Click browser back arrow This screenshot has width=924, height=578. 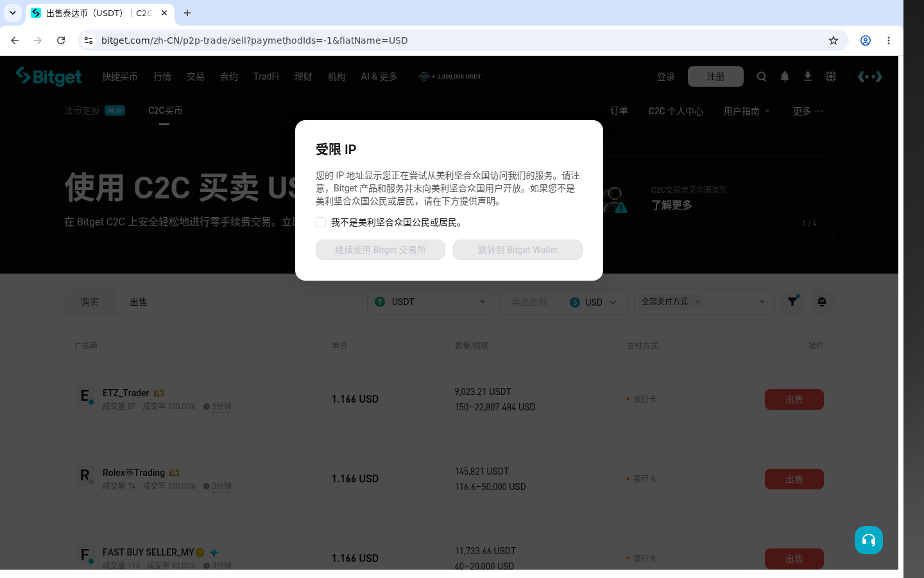tap(15, 40)
